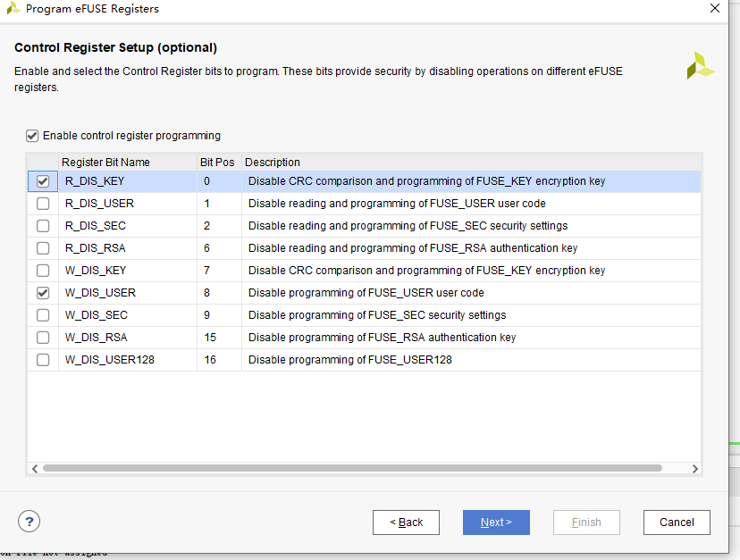Check the R_DIS_SEC checkbox
Screen dimensions: 740x560
pyautogui.click(x=43, y=226)
